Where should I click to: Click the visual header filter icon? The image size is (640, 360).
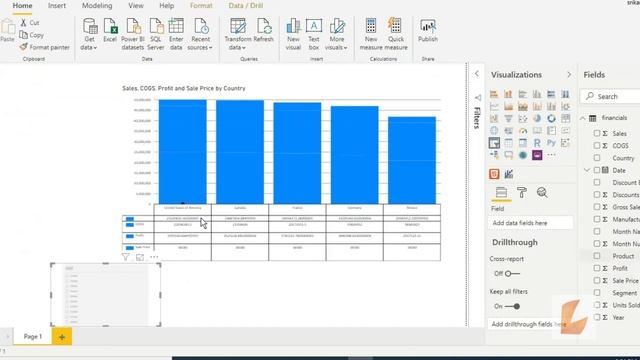126,257
